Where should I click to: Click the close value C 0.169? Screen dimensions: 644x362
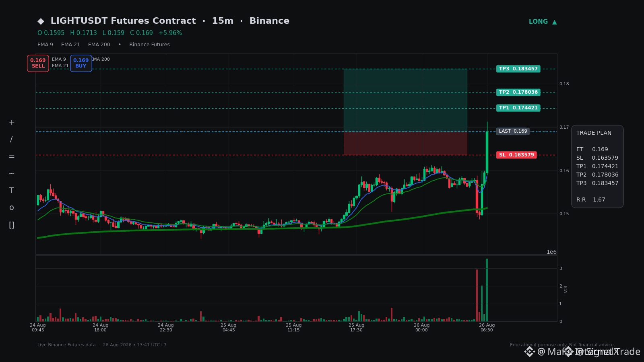141,33
